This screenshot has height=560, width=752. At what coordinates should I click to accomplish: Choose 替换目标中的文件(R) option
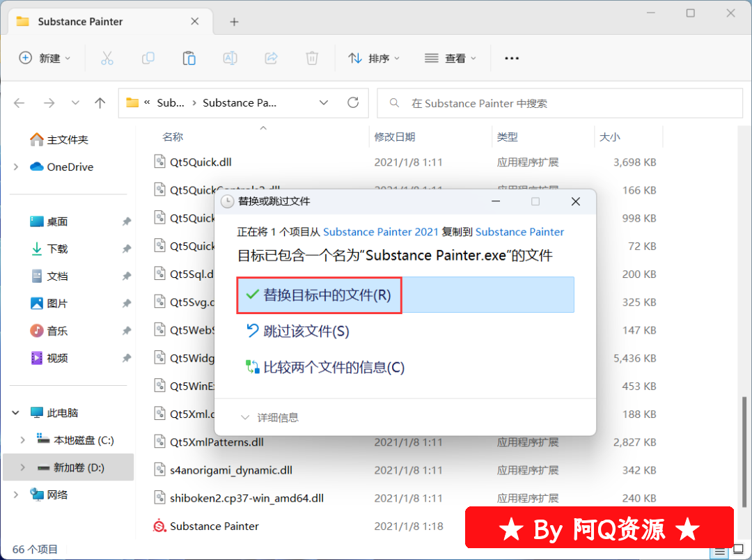tap(320, 295)
